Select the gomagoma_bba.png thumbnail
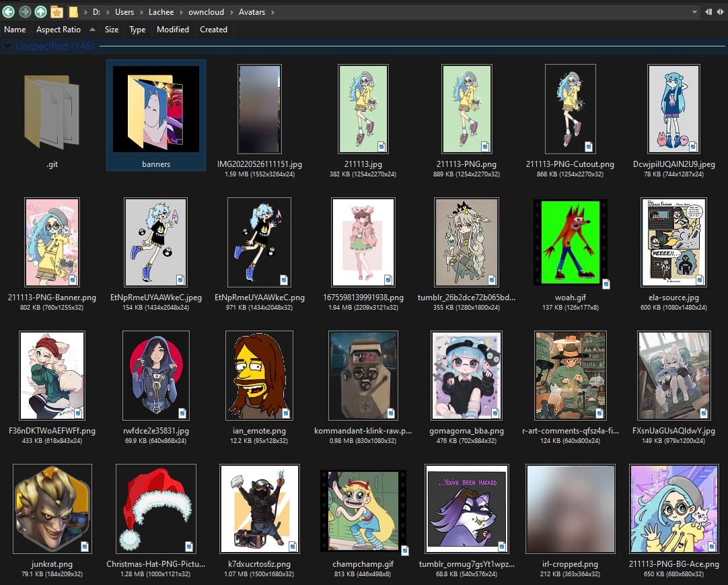The width and height of the screenshot is (728, 585). pyautogui.click(x=467, y=376)
